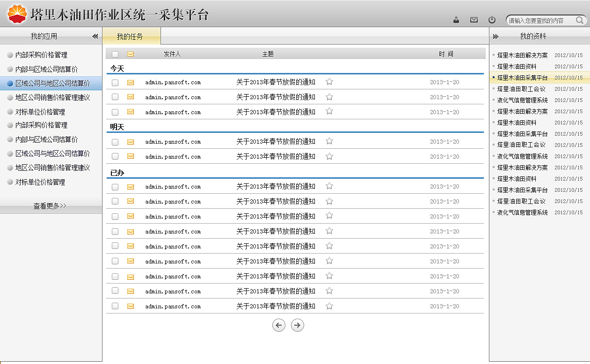Click the 我的资料 panel header

pyautogui.click(x=539, y=36)
